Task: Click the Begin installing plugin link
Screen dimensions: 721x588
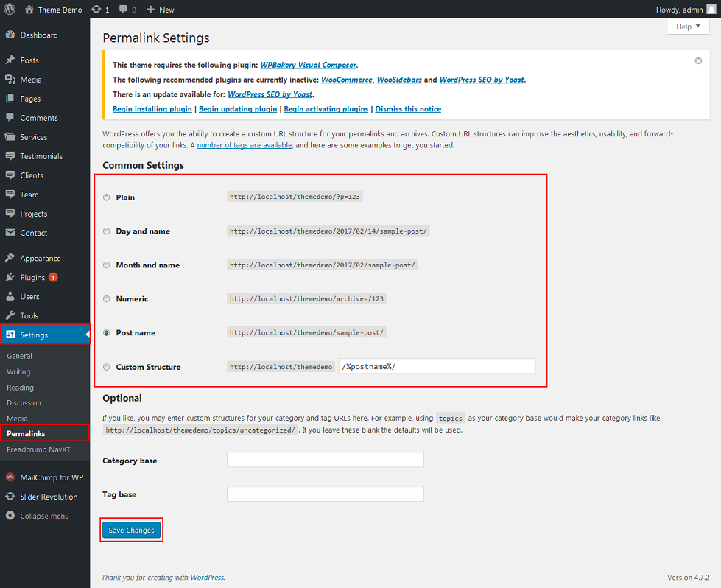Action: (x=152, y=109)
